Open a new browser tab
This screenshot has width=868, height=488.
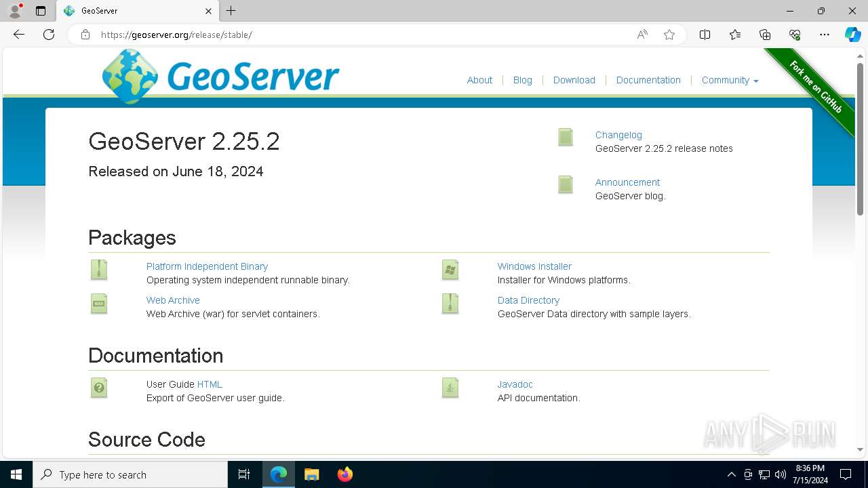[231, 11]
